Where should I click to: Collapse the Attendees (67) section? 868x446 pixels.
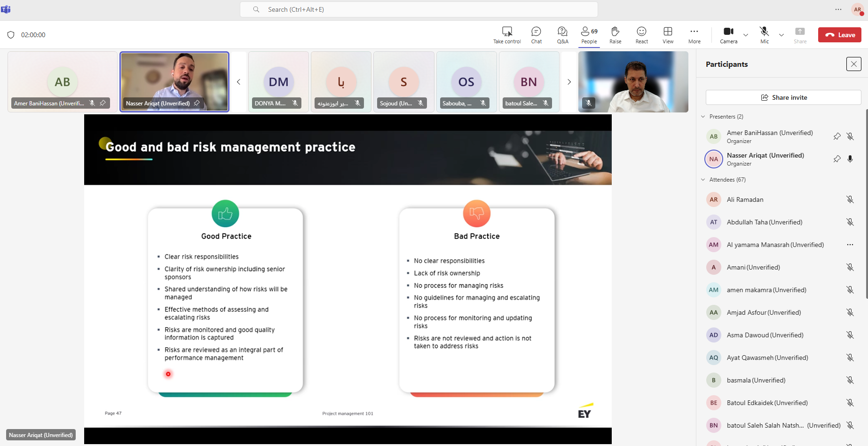click(x=703, y=180)
